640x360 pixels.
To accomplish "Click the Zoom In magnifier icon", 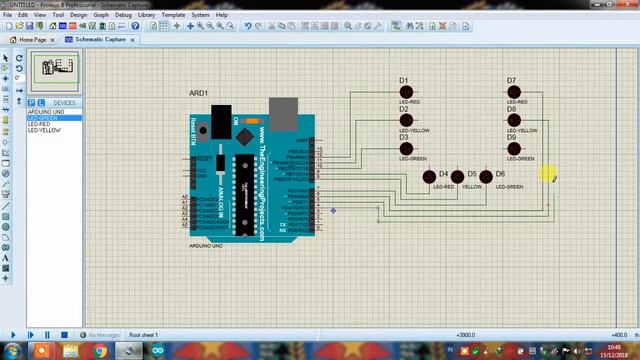I will pos(200,26).
